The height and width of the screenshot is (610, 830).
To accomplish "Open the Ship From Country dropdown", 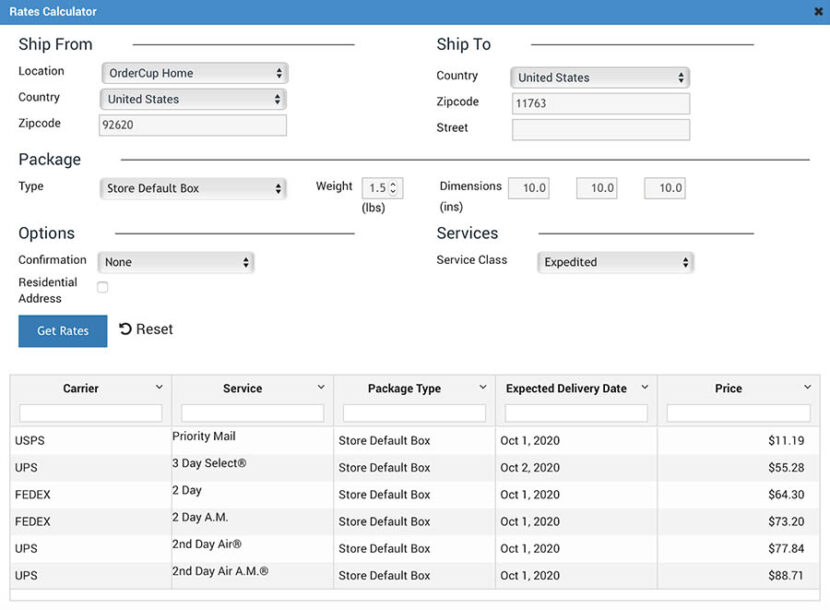I will click(x=193, y=99).
